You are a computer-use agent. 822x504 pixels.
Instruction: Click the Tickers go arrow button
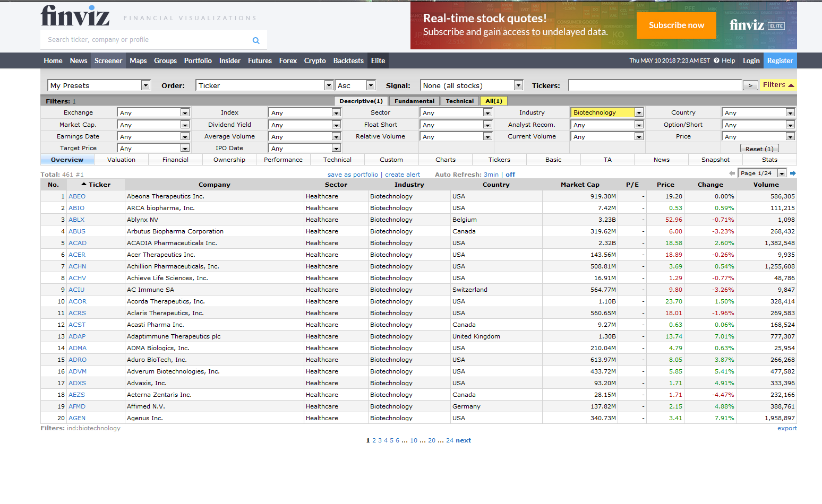tap(750, 85)
